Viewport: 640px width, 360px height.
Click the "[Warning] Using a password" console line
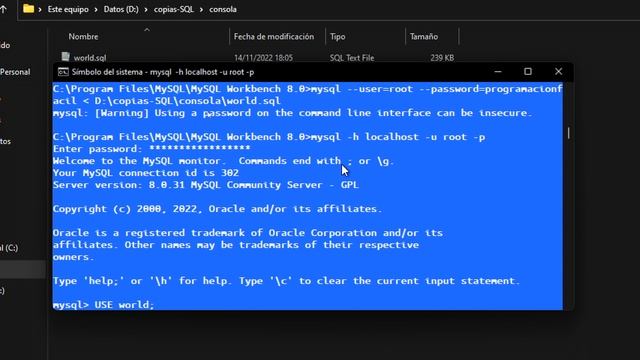(x=292, y=113)
